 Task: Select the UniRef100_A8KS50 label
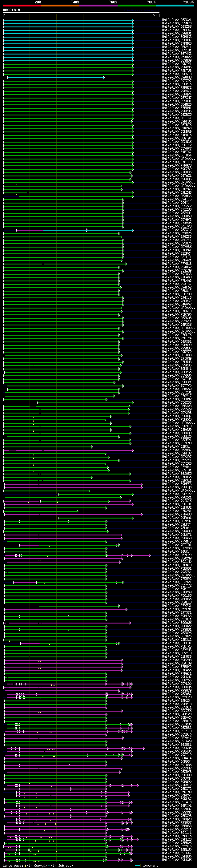tap(177, 389)
